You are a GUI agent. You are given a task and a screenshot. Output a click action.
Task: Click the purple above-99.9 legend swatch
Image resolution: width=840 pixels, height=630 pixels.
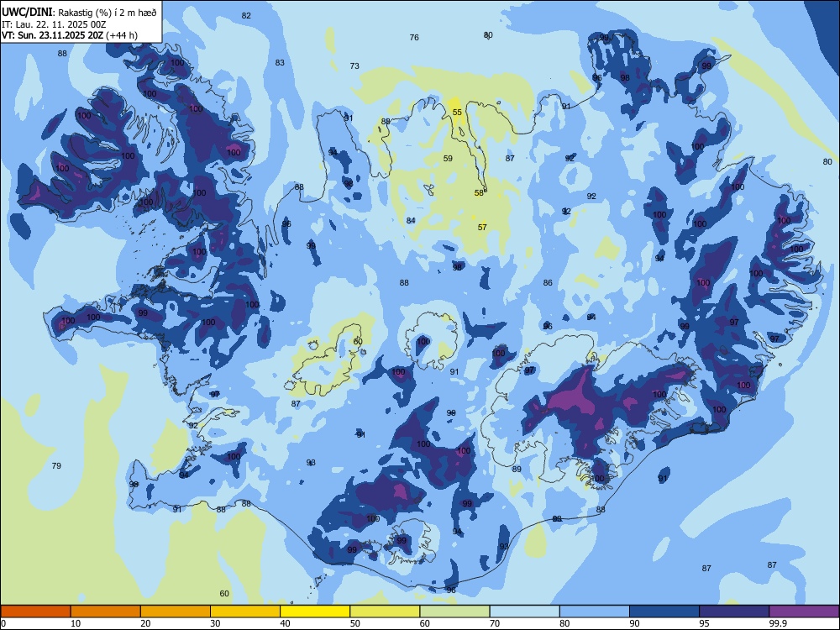(x=804, y=612)
